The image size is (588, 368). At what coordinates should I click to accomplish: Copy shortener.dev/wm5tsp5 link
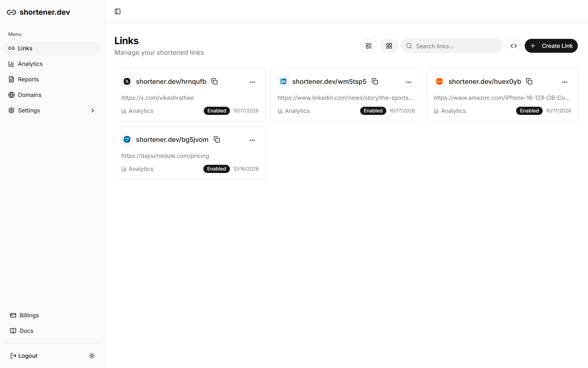(x=375, y=81)
